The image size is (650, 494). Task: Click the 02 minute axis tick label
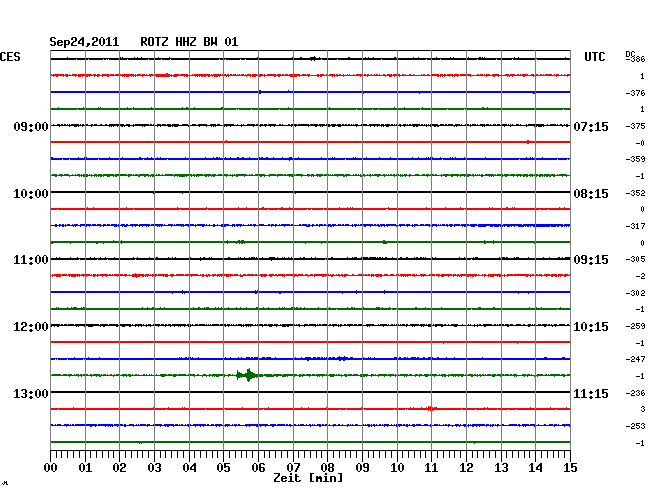click(119, 468)
